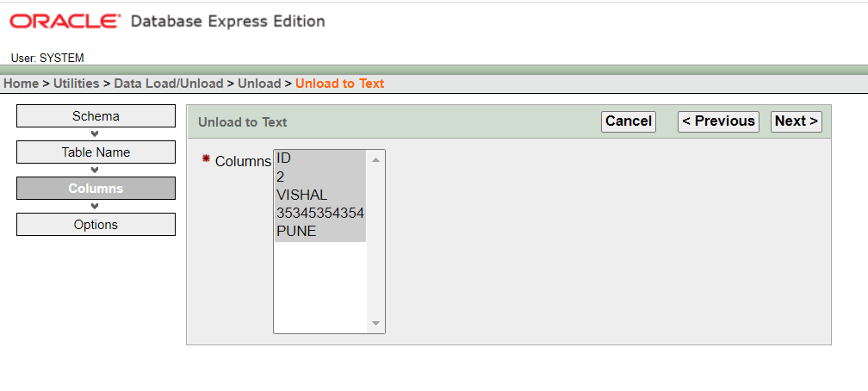Viewport: 868px width, 391px height.
Task: Select the Schema wizard step
Action: pyautogui.click(x=96, y=116)
